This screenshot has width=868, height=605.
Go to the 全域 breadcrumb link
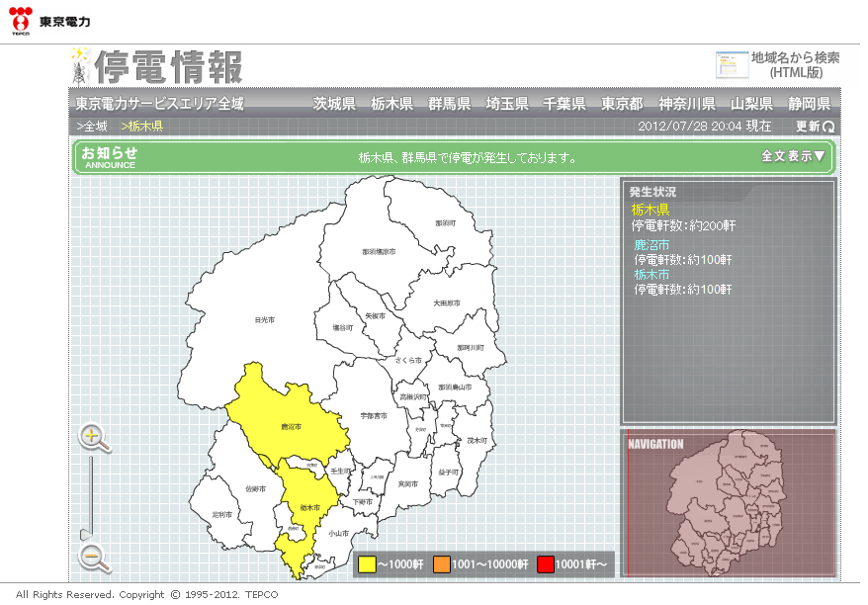pos(92,127)
